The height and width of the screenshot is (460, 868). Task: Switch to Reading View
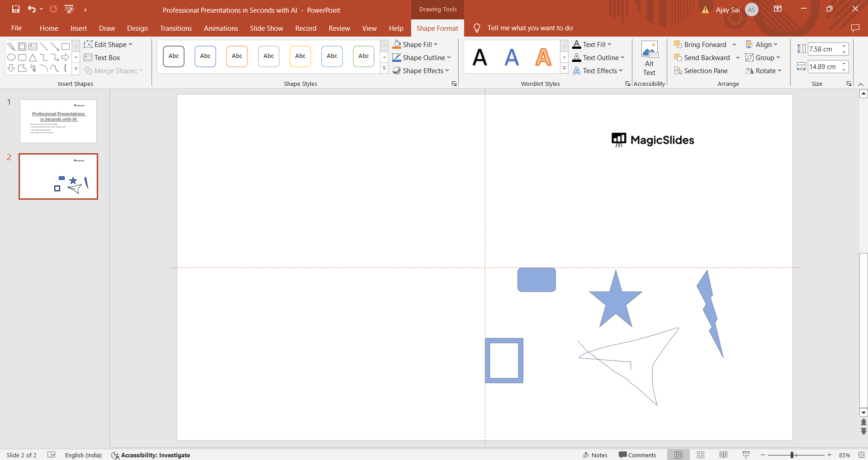723,455
